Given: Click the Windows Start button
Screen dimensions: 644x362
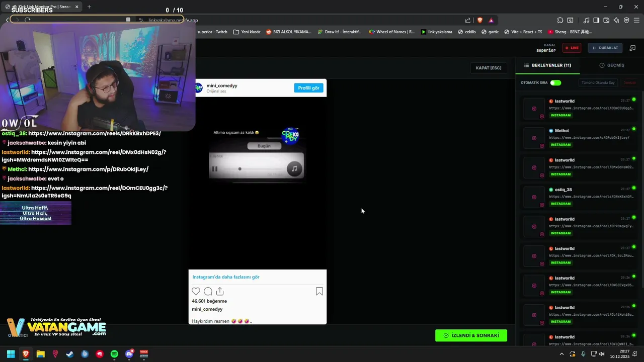Looking at the screenshot, I should pyautogui.click(x=11, y=354).
